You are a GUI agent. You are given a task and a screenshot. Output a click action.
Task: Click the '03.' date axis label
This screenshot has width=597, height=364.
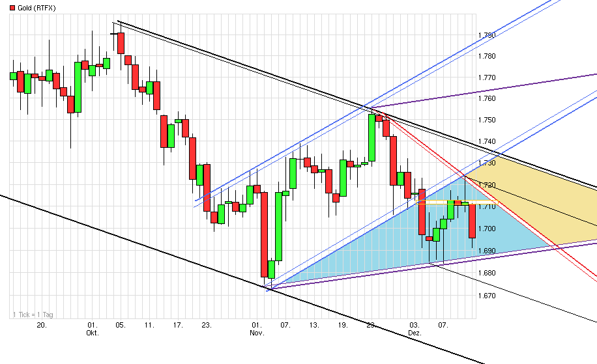[415, 325]
